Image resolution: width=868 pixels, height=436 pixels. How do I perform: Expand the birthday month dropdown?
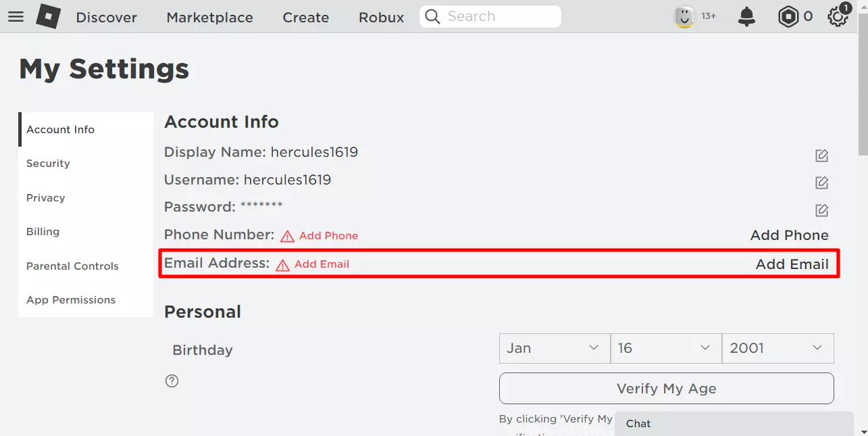pyautogui.click(x=554, y=348)
